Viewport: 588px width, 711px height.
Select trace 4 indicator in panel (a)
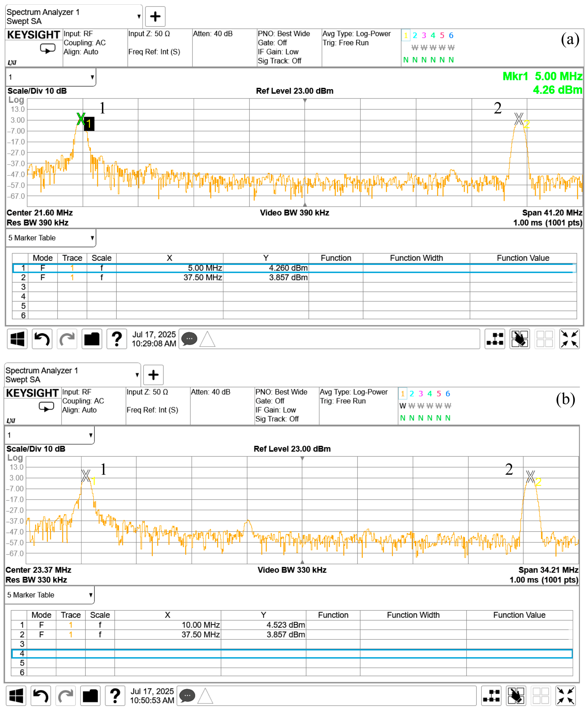coord(433,35)
